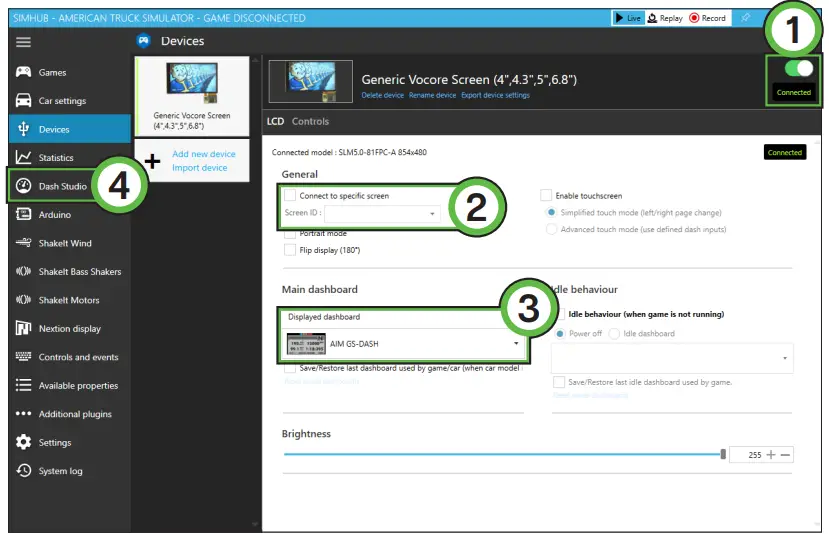Image resolution: width=829 pixels, height=534 pixels.
Task: Check Save/Restore last idle dashboard checkbox
Action: [x=559, y=382]
